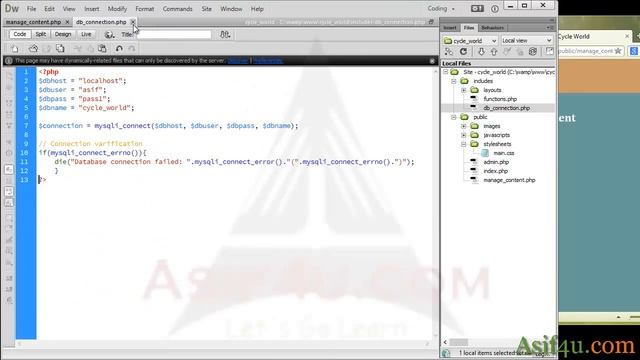Click the Connect to remote server icon
The height and width of the screenshot is (360, 640).
coord(449,52)
